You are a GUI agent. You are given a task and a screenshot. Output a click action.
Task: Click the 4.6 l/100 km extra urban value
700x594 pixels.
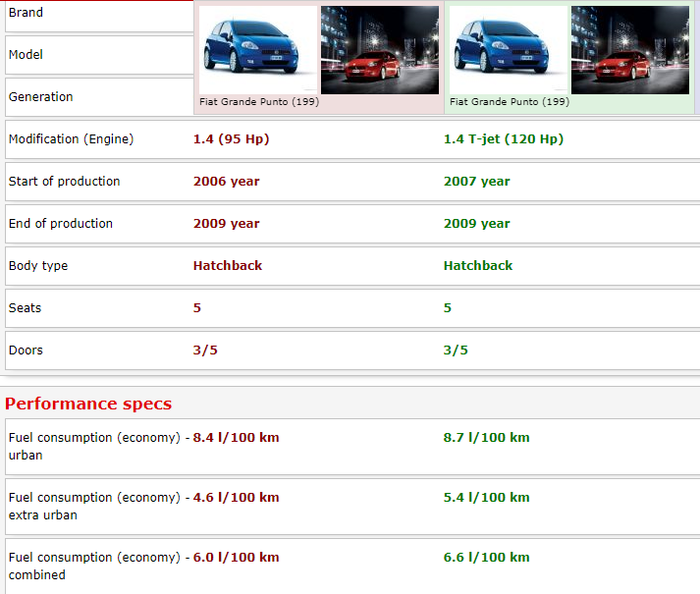pos(237,497)
